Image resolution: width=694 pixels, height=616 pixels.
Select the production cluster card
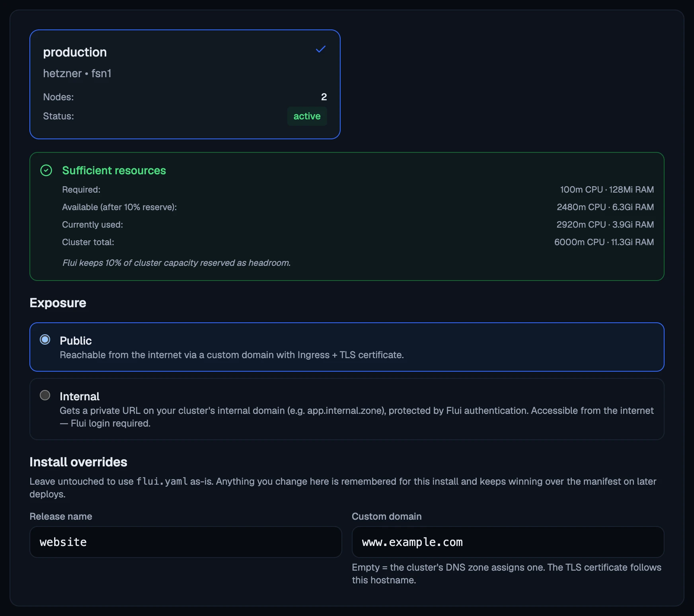pos(185,84)
